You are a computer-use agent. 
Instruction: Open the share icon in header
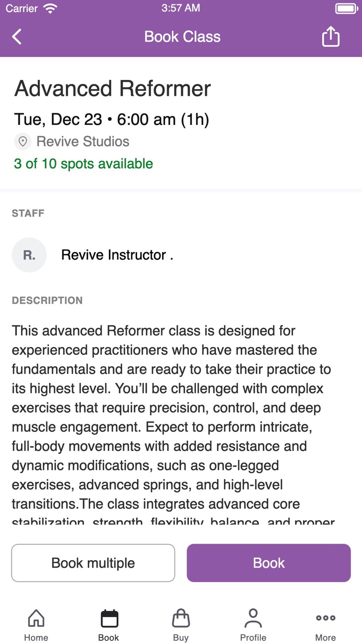(331, 36)
